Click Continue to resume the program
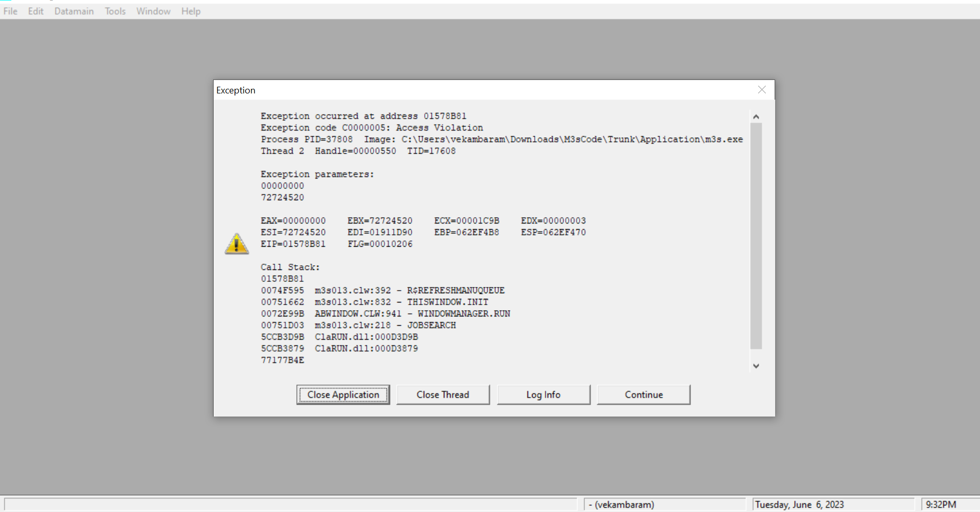This screenshot has height=512, width=980. tap(644, 395)
